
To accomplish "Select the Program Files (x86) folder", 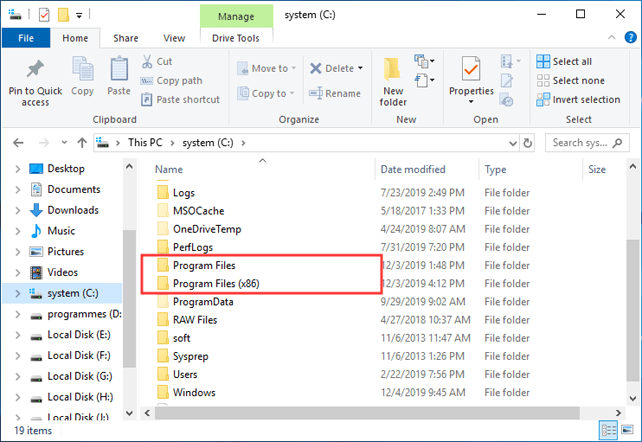I will [216, 285].
